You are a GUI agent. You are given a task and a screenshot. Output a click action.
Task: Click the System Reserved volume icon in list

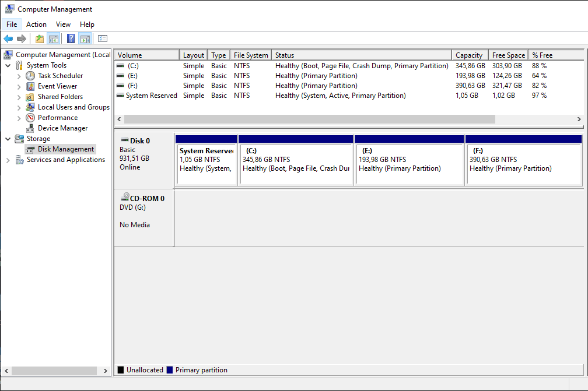click(120, 96)
